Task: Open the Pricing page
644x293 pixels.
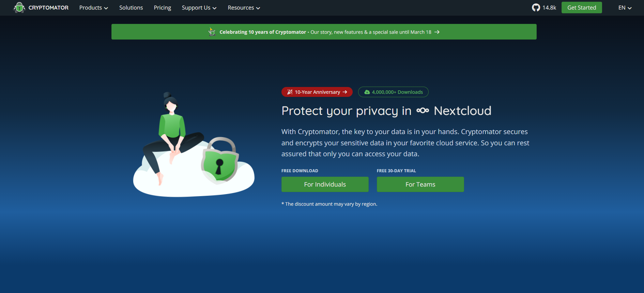Action: (x=162, y=8)
